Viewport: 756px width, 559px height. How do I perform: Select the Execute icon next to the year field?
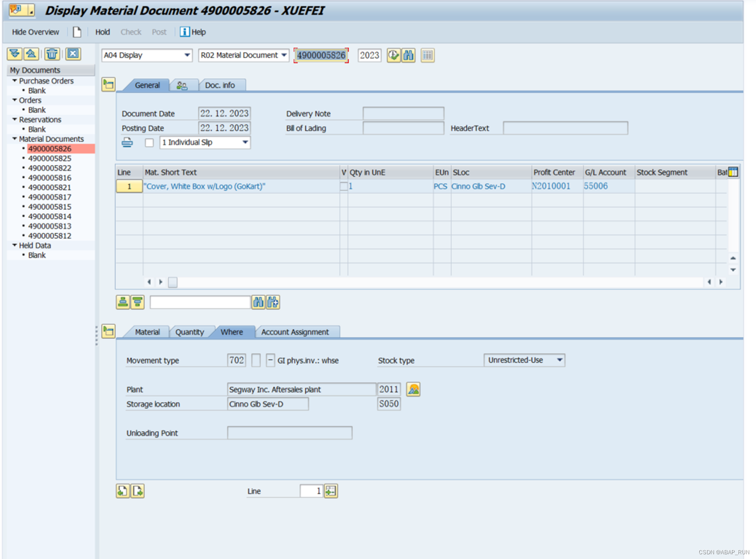coord(394,55)
